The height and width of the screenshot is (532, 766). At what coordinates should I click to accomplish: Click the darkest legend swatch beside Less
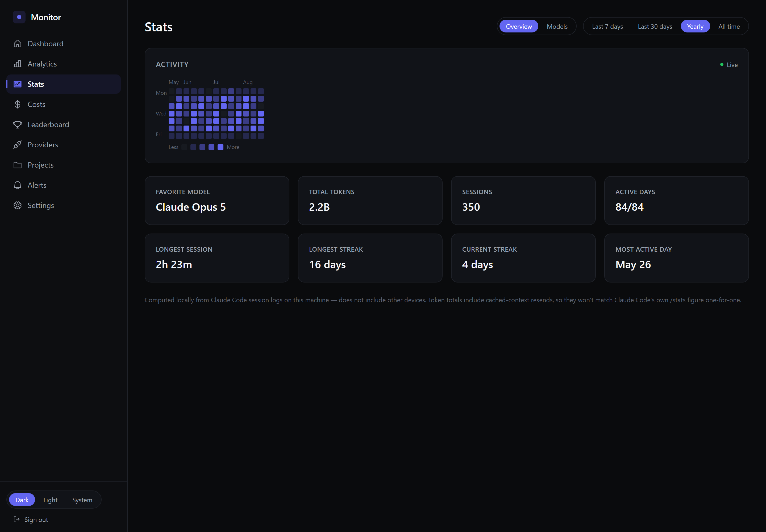(184, 147)
